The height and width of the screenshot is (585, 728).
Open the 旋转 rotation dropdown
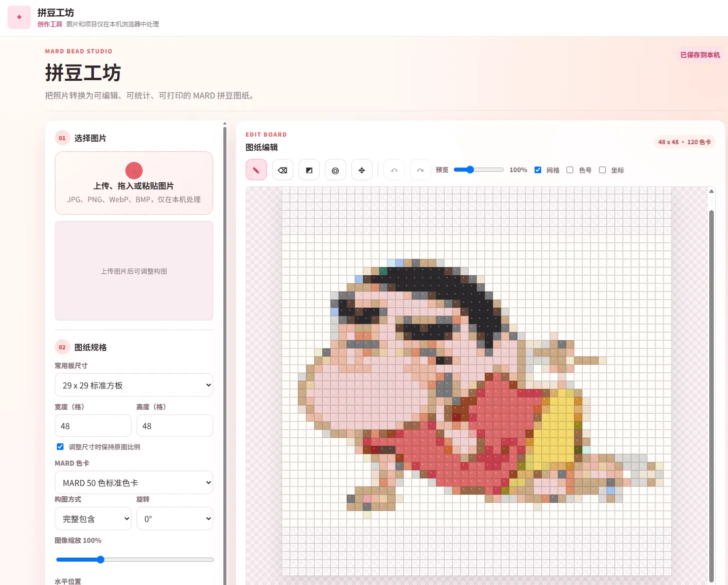(175, 519)
